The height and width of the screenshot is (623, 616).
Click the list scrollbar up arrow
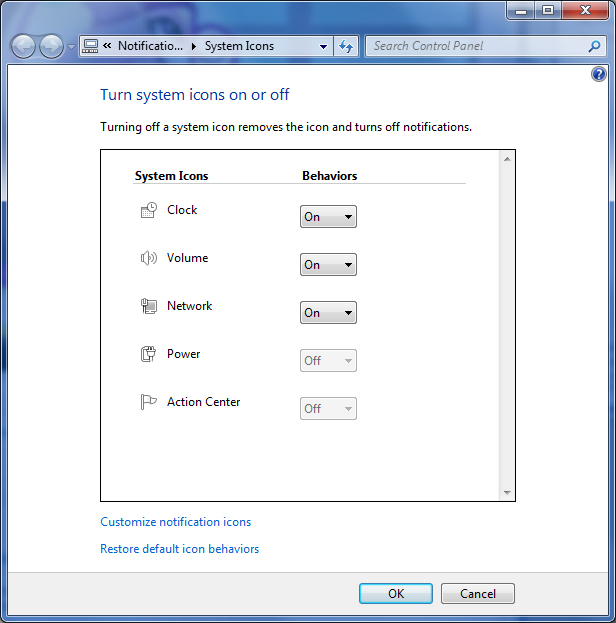[x=507, y=159]
